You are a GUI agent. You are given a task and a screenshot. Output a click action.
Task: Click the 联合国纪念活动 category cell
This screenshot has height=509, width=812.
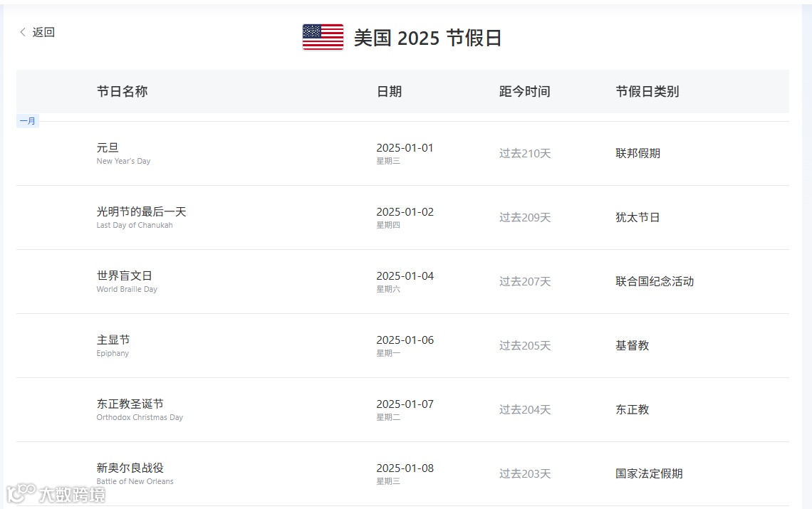tap(655, 282)
